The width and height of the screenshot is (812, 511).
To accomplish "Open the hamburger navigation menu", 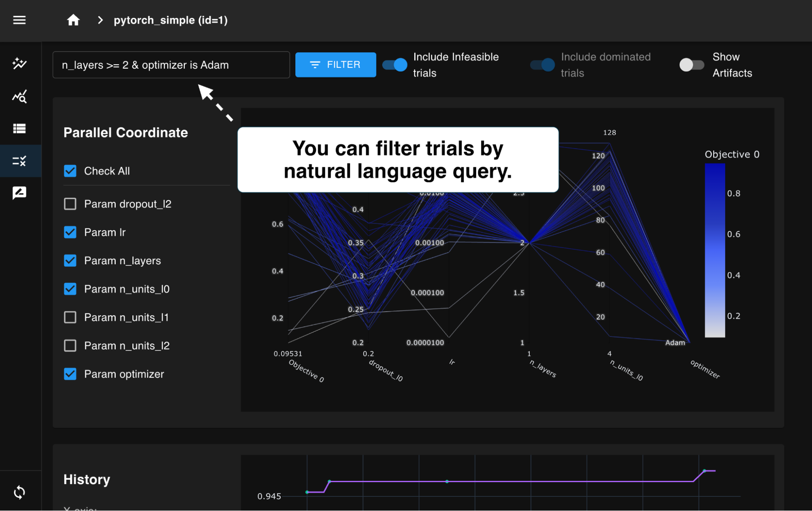I will click(x=19, y=20).
